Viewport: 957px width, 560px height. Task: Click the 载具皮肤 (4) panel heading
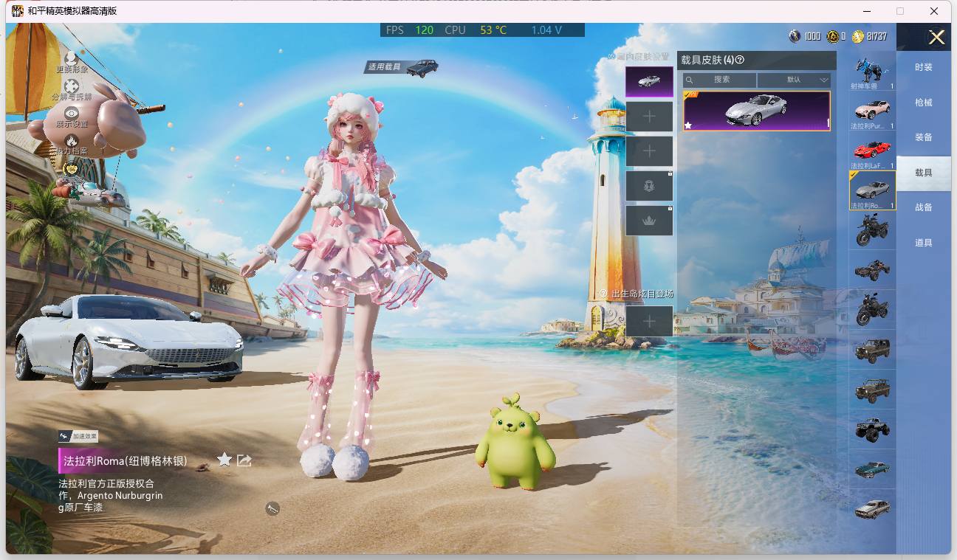[x=707, y=61]
